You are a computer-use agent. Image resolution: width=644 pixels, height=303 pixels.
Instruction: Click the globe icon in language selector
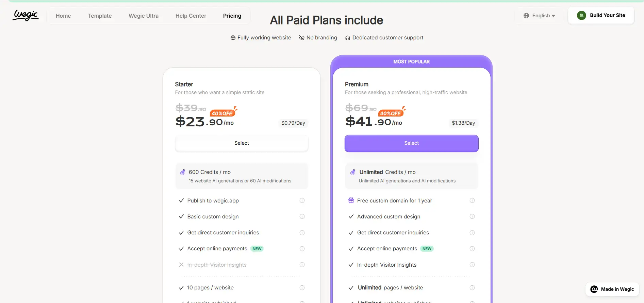(x=526, y=16)
